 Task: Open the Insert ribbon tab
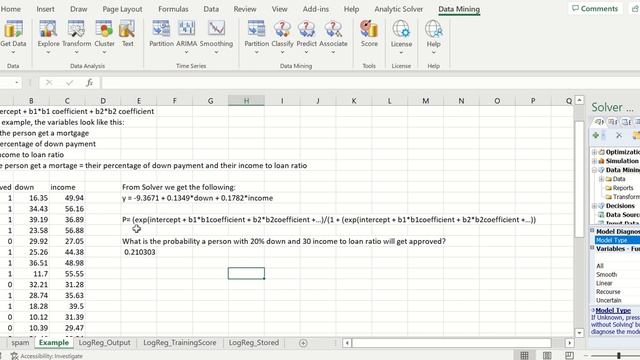[45, 9]
